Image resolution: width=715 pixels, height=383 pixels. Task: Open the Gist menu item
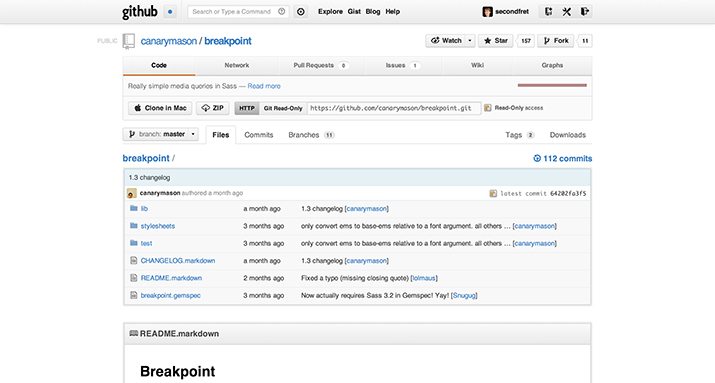pos(354,12)
